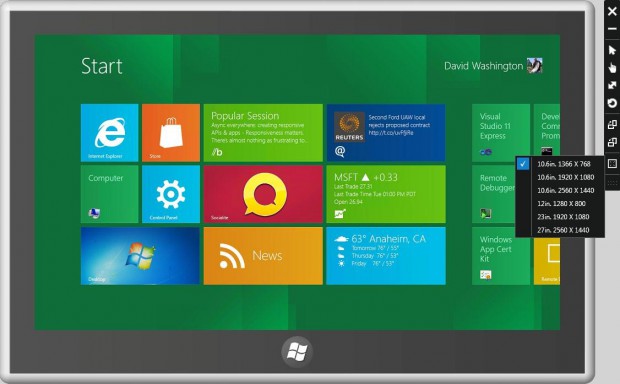Open the Control Panel gear tile
Image resolution: width=620 pixels, height=384 pixels.
coord(171,194)
